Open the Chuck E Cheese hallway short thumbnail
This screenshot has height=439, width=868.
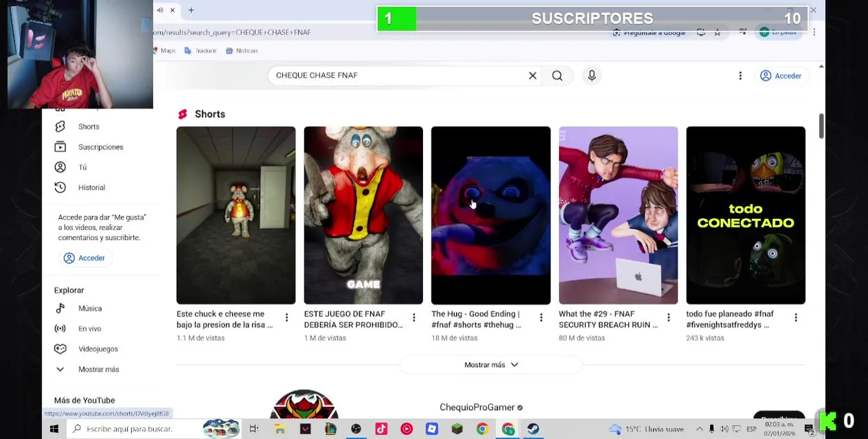coord(236,215)
